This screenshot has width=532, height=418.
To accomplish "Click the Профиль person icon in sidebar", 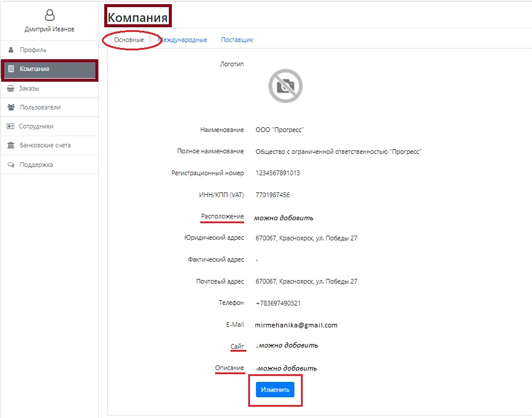I will tap(11, 50).
